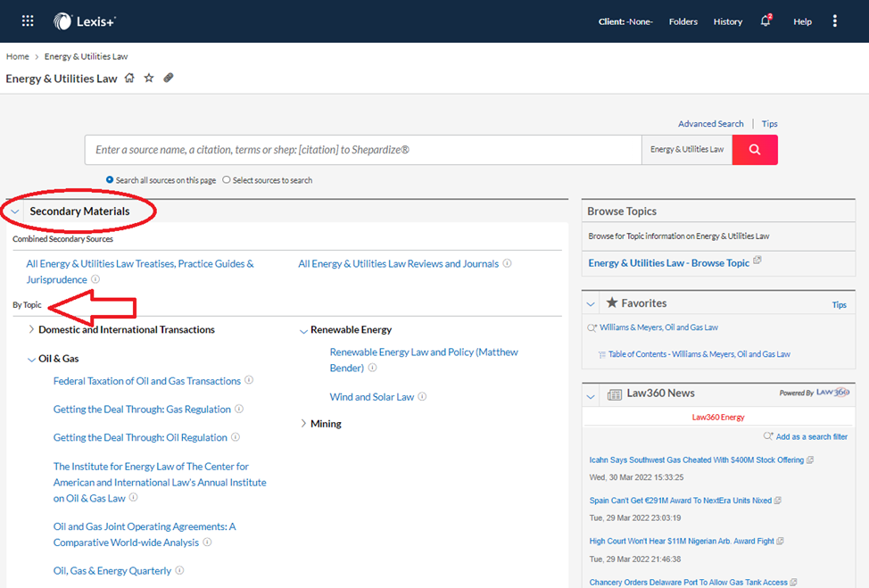Open All Energy & Utilities Law Reviews and Journals

point(399,264)
